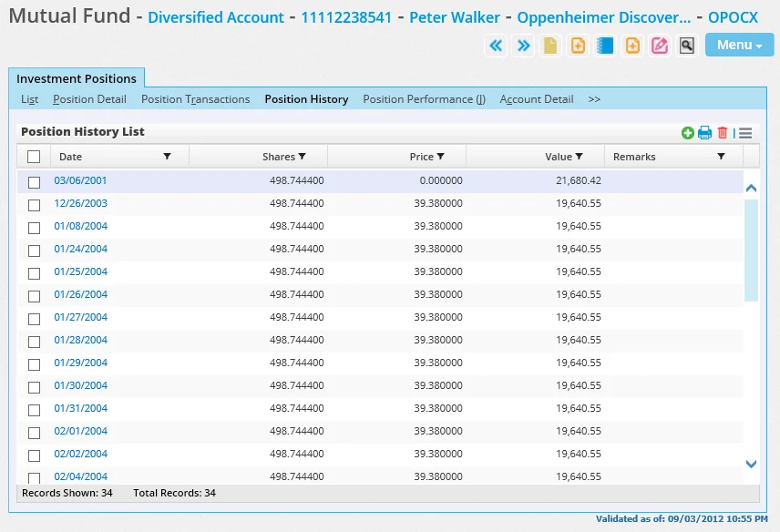Open the Account Detail tab
This screenshot has height=532, width=780.
click(x=536, y=99)
